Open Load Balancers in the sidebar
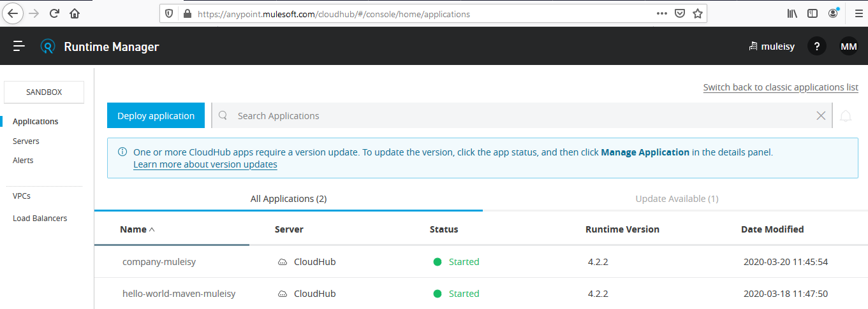 tap(40, 218)
